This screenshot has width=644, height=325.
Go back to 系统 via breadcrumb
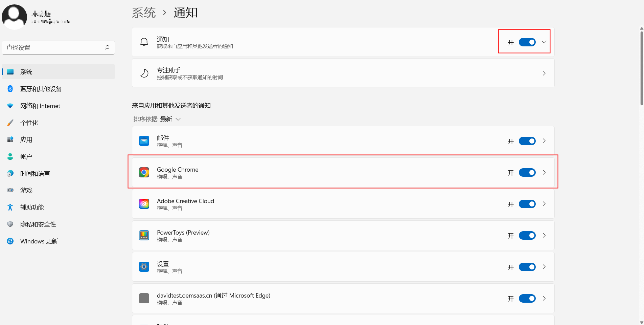pos(144,13)
